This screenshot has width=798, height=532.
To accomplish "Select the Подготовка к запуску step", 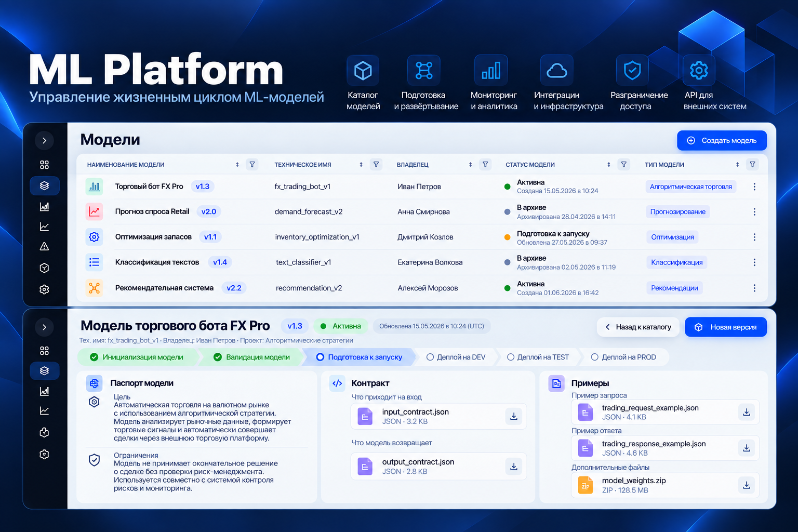I will pyautogui.click(x=360, y=357).
